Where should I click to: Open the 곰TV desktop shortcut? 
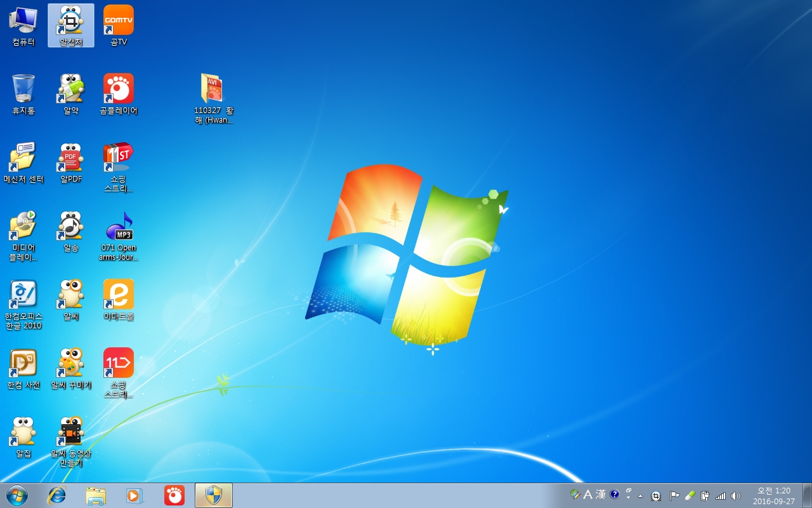tap(119, 22)
